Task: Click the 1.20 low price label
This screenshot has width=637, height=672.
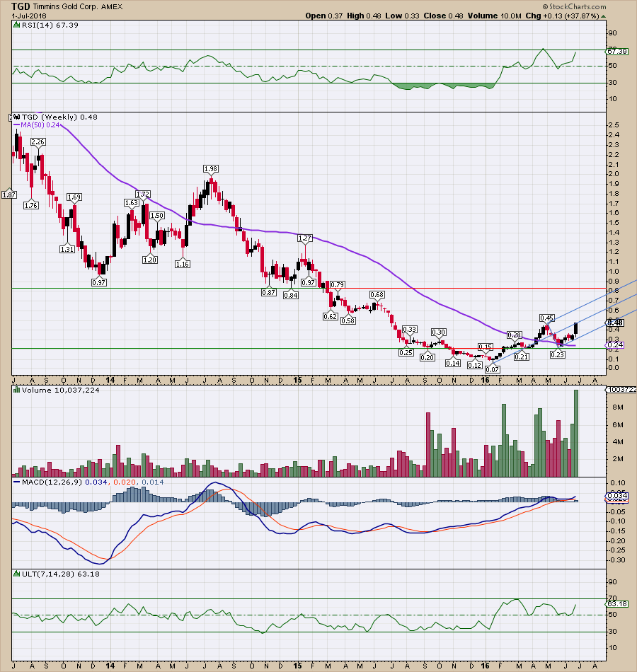Action: coord(150,260)
